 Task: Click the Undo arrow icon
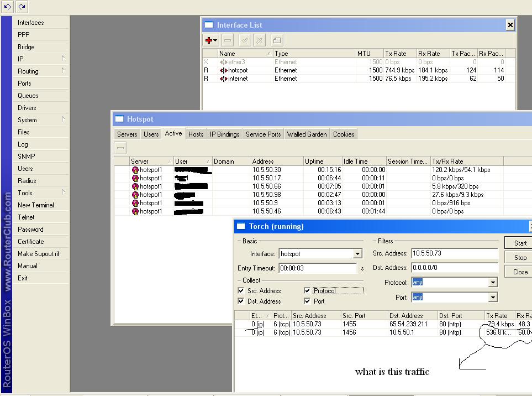click(x=8, y=7)
